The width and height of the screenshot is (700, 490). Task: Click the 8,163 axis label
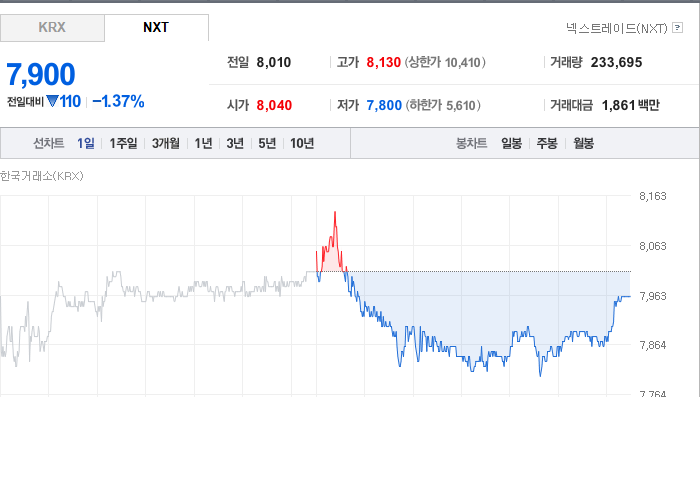(x=653, y=196)
